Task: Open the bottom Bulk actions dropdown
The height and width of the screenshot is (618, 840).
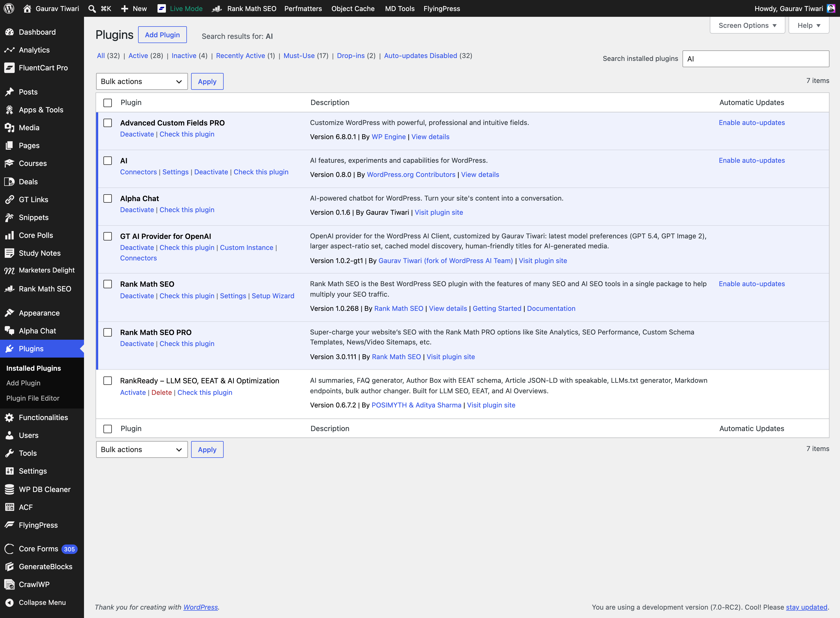Action: [x=142, y=450]
